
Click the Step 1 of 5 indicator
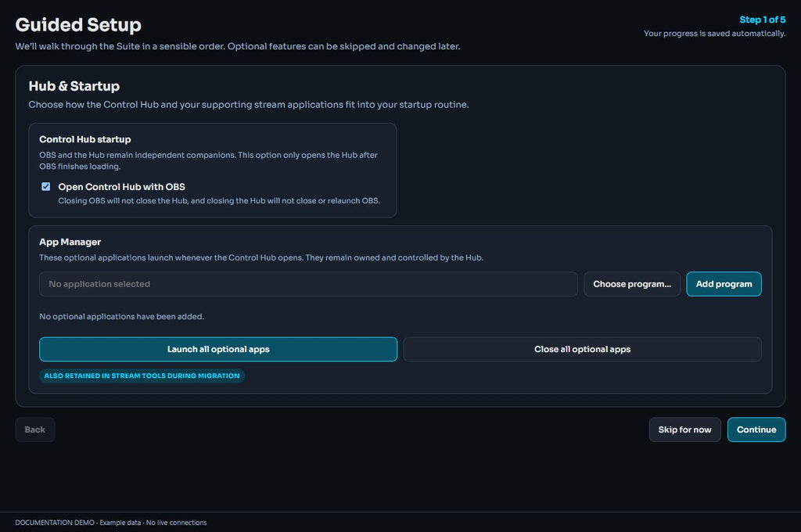click(762, 20)
